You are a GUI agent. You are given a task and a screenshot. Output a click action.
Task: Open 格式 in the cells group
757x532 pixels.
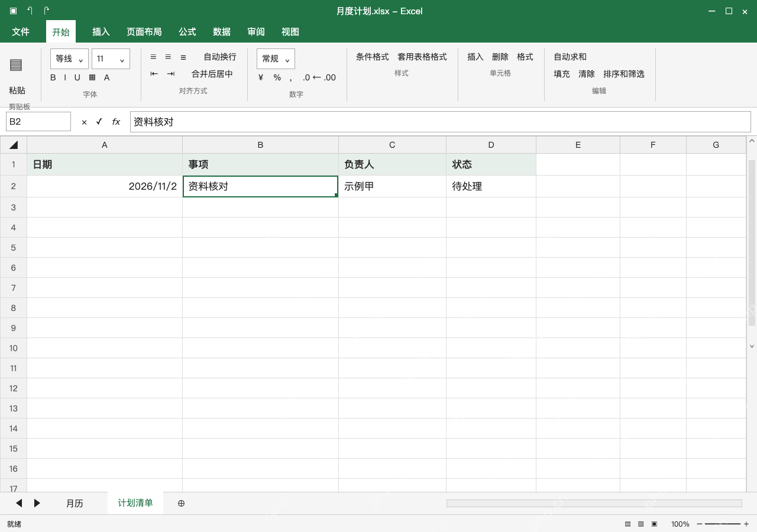coord(525,57)
